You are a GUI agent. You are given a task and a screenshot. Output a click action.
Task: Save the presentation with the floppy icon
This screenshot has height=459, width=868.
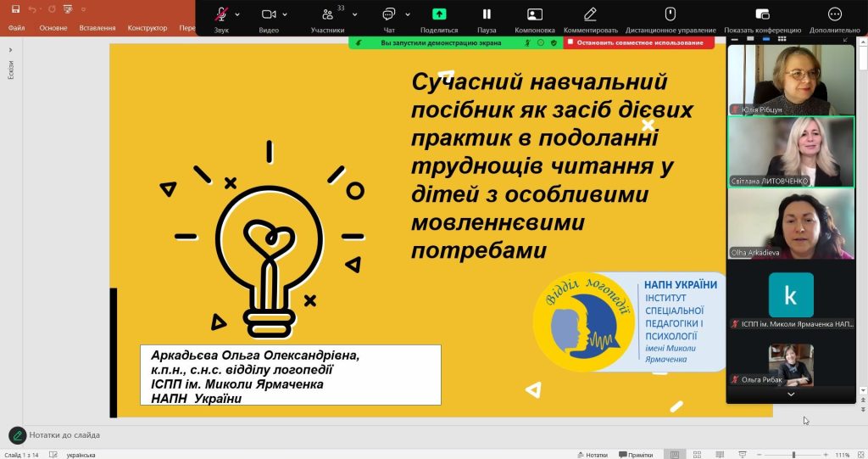(x=15, y=8)
